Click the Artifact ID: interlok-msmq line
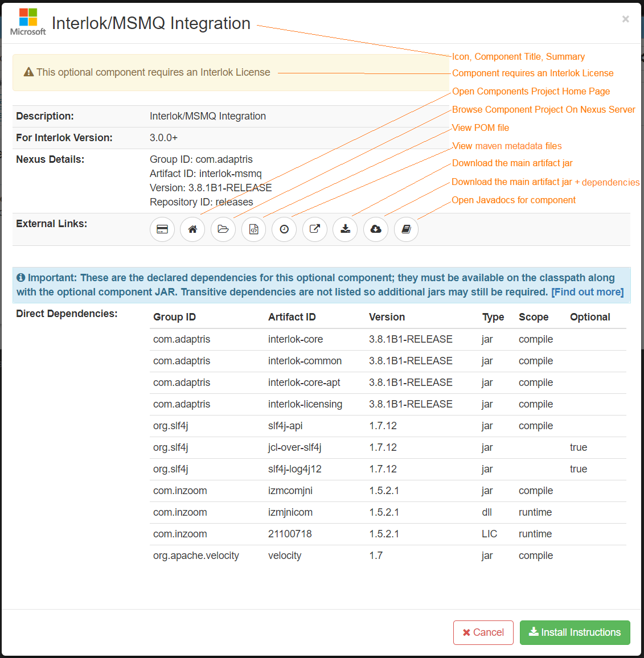The width and height of the screenshot is (644, 658). pyautogui.click(x=206, y=173)
